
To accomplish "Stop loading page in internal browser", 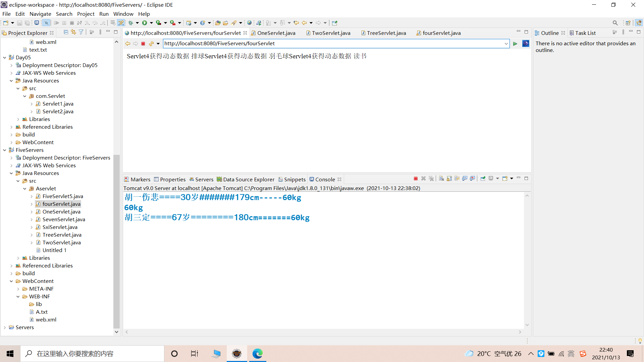I will pos(143,44).
